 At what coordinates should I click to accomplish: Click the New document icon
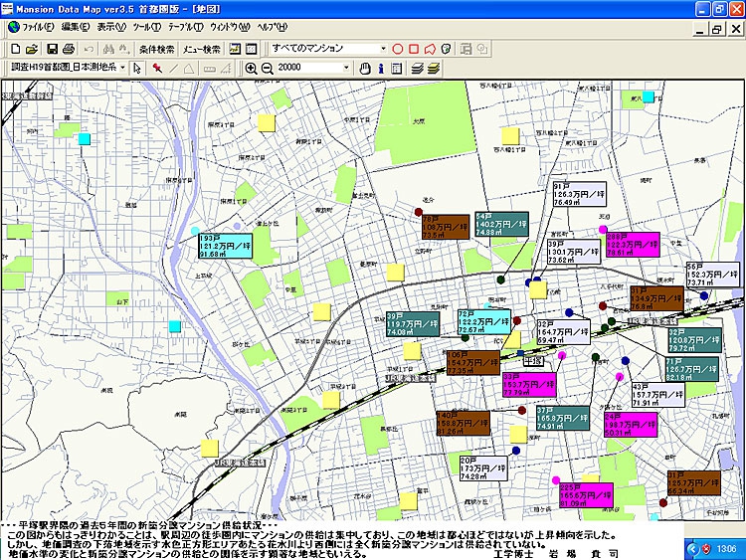[x=16, y=49]
